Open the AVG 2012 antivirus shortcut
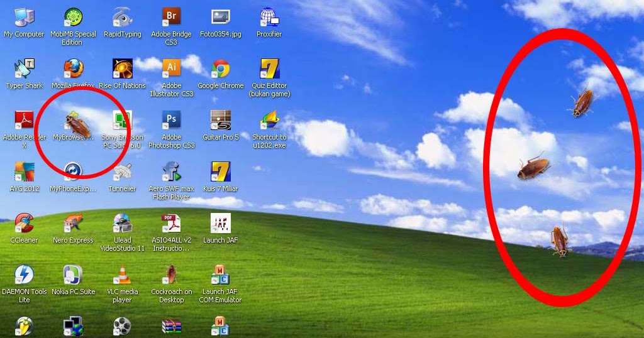 [24, 172]
